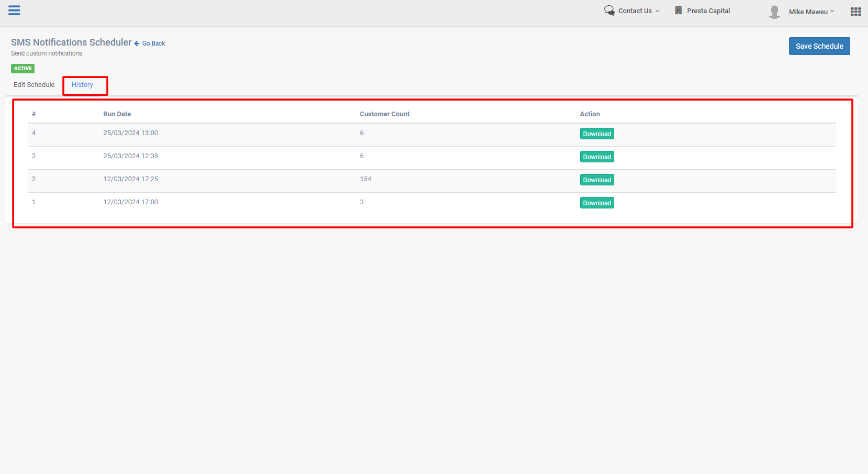This screenshot has height=474, width=868.
Task: Download the 12/03/2024 17:00 run report
Action: pyautogui.click(x=596, y=203)
